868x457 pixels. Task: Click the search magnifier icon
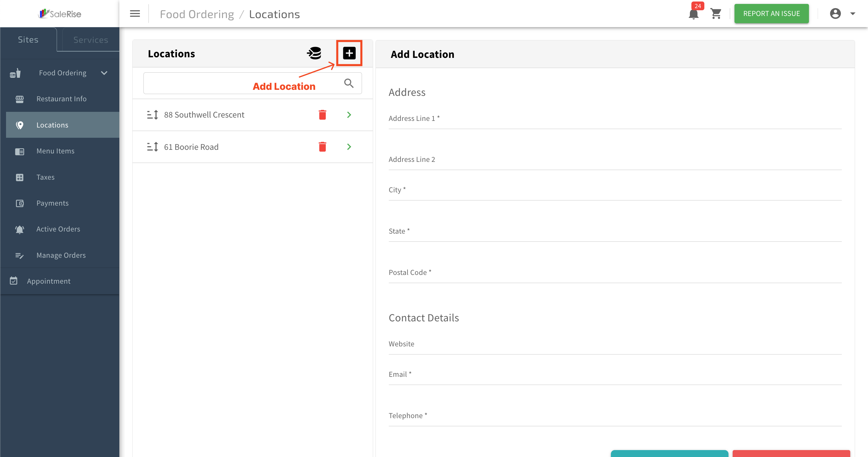pyautogui.click(x=349, y=83)
